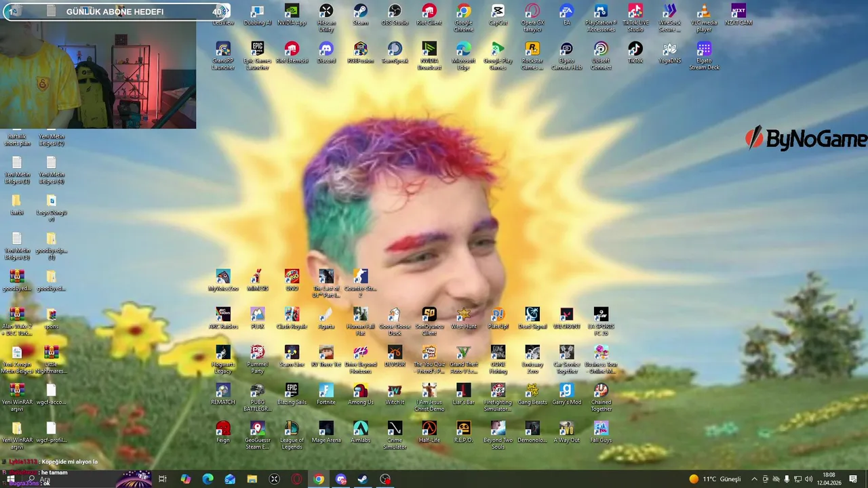868x488 pixels.
Task: Select the TeamSpeak desktop icon
Action: point(395,53)
